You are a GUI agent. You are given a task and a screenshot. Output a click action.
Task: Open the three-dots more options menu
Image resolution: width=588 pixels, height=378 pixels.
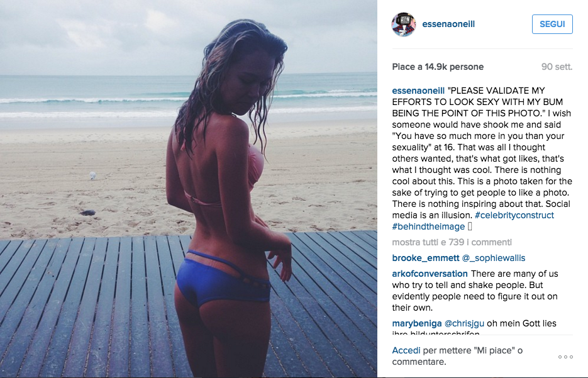click(x=565, y=357)
